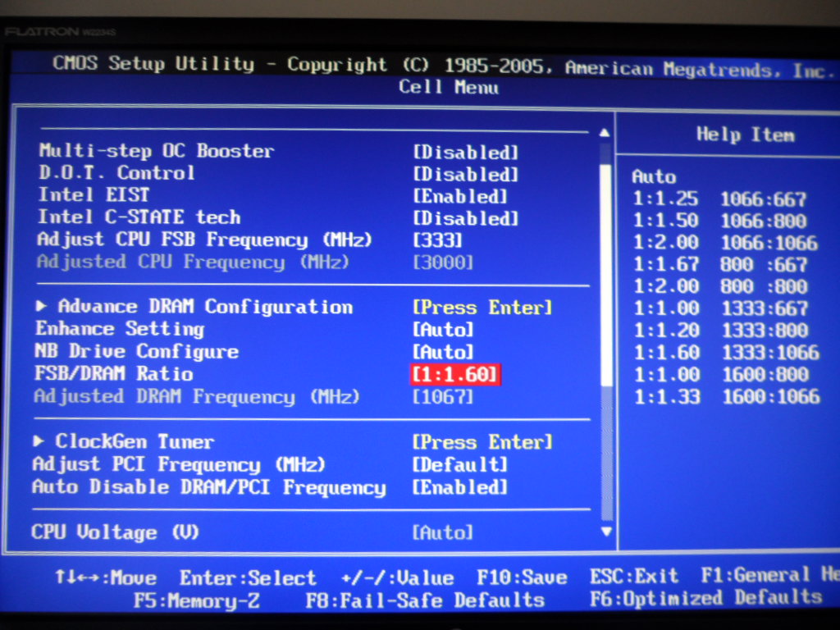Click CMOS Setup Utility copyright header
Viewport: 840px width, 630px height.
coord(444,66)
